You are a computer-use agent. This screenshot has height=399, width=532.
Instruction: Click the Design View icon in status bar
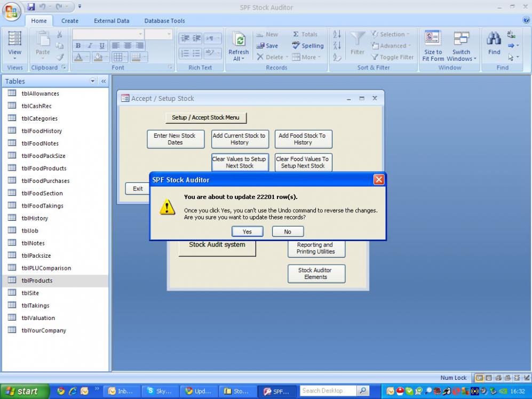(526, 378)
